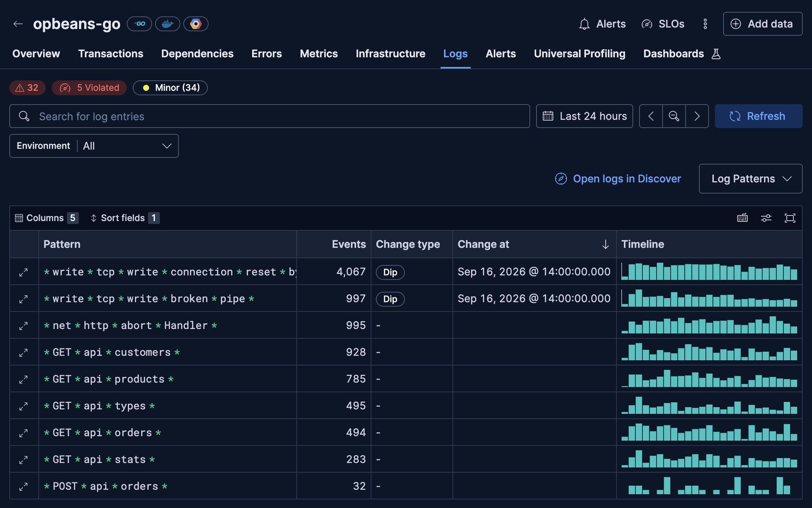Expand the POST api orders row
Viewport: 812px width, 508px height.
(x=24, y=487)
